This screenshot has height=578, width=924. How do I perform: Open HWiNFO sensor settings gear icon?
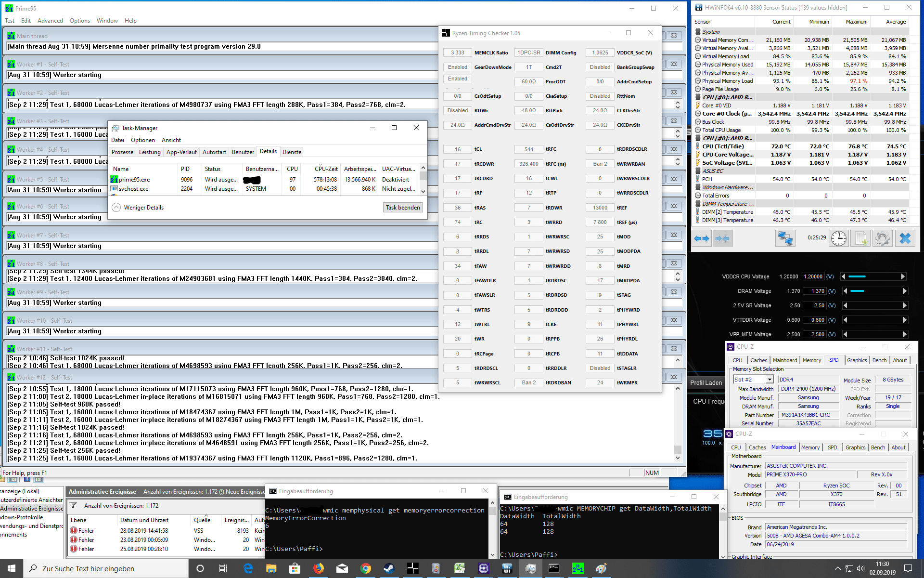pyautogui.click(x=883, y=238)
